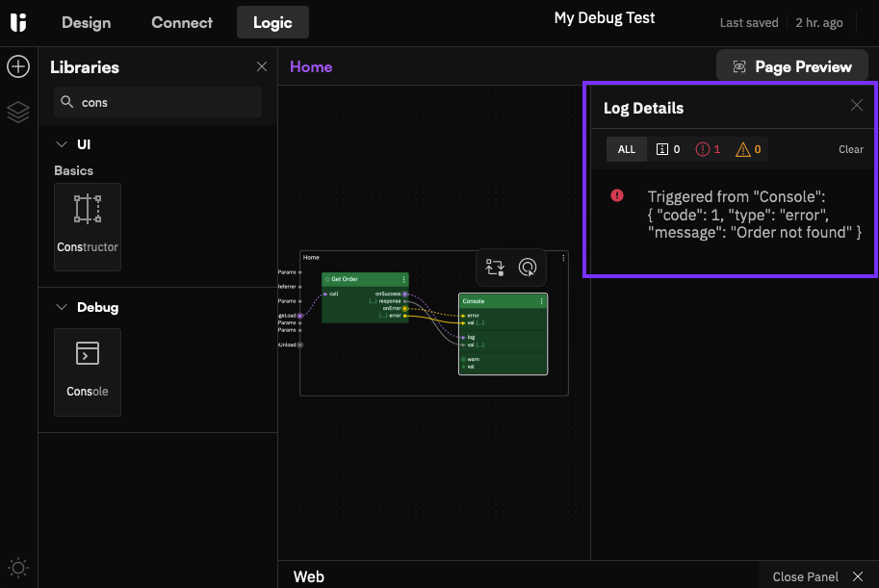Collapse the Debug library section

[x=61, y=307]
